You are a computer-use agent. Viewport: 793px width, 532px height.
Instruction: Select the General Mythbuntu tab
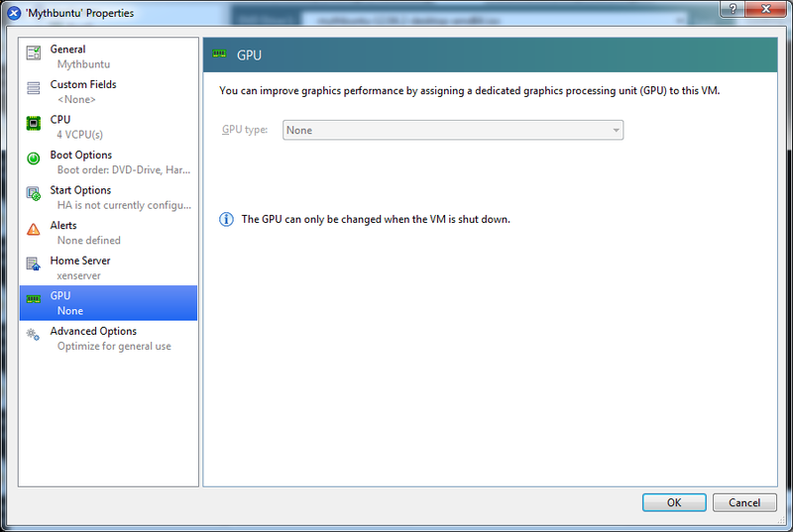[108, 56]
